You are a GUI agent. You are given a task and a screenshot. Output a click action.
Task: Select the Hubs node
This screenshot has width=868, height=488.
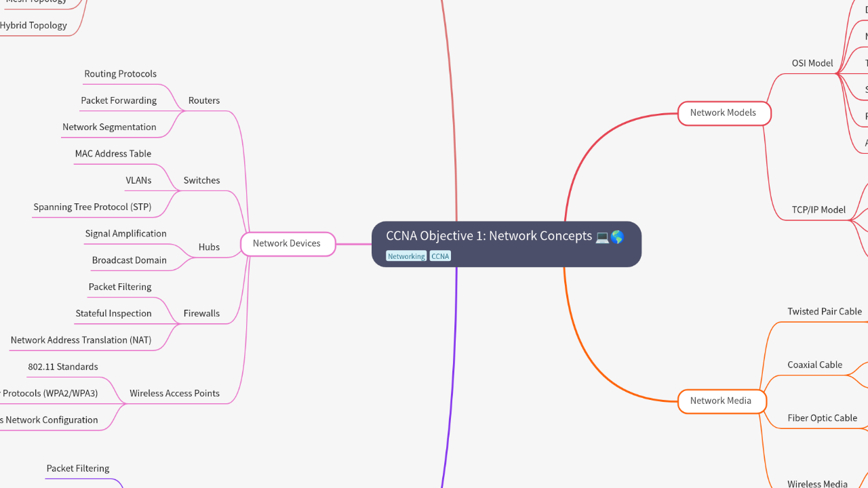[x=209, y=247]
